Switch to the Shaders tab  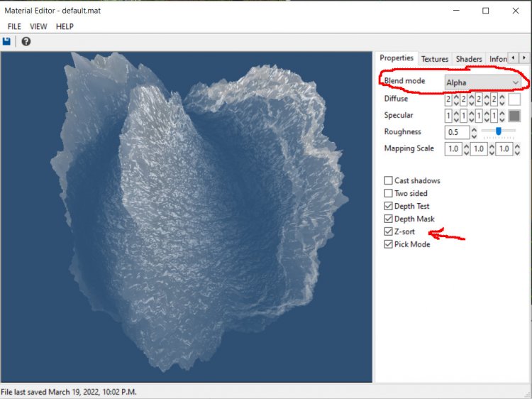pos(469,59)
